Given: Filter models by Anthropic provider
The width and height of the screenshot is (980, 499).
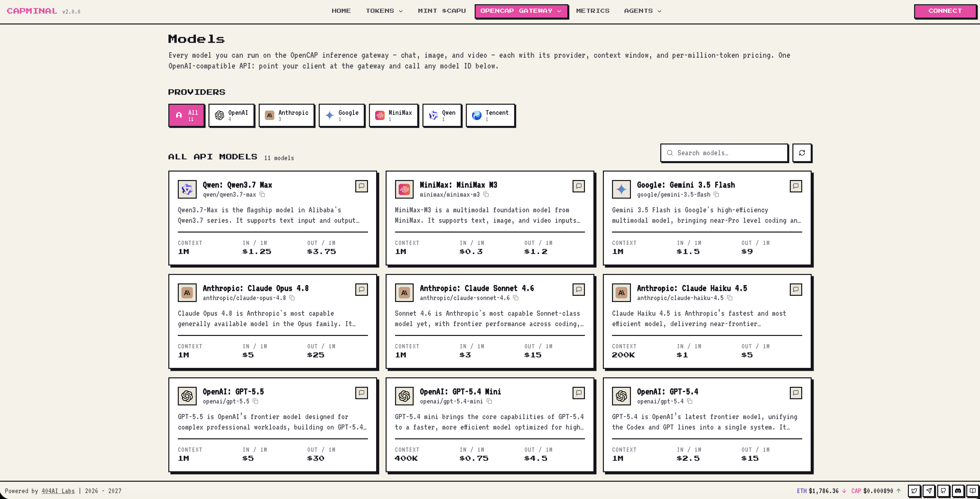Looking at the screenshot, I should [x=286, y=115].
